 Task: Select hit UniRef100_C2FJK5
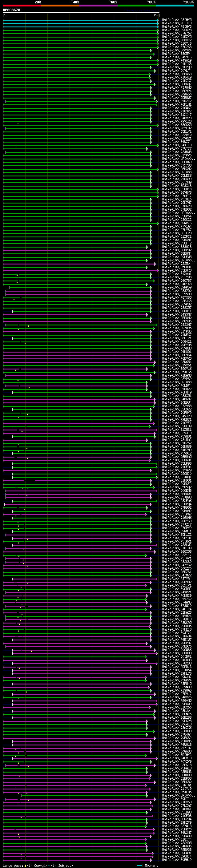(177, 301)
